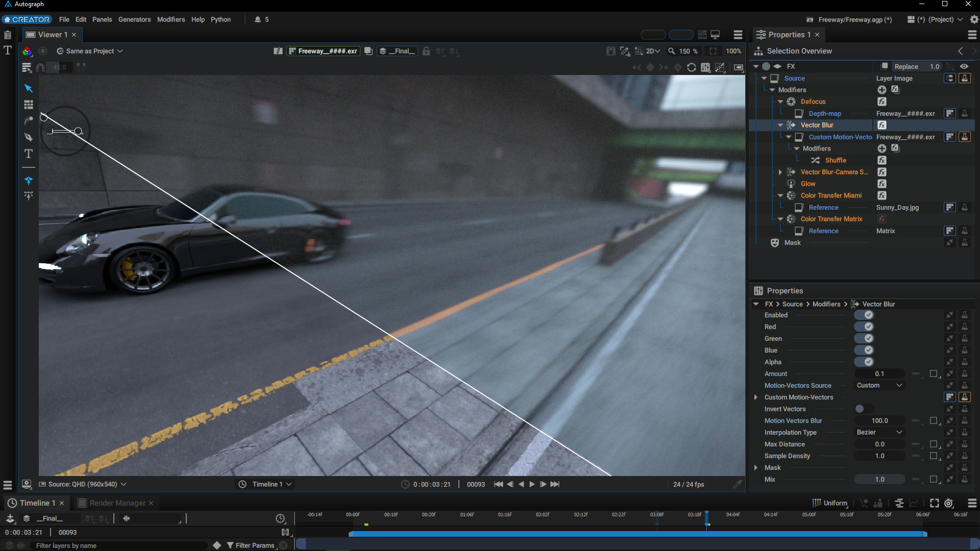Switch to the Render Manager tab
The height and width of the screenshot is (551, 980).
[x=117, y=503]
